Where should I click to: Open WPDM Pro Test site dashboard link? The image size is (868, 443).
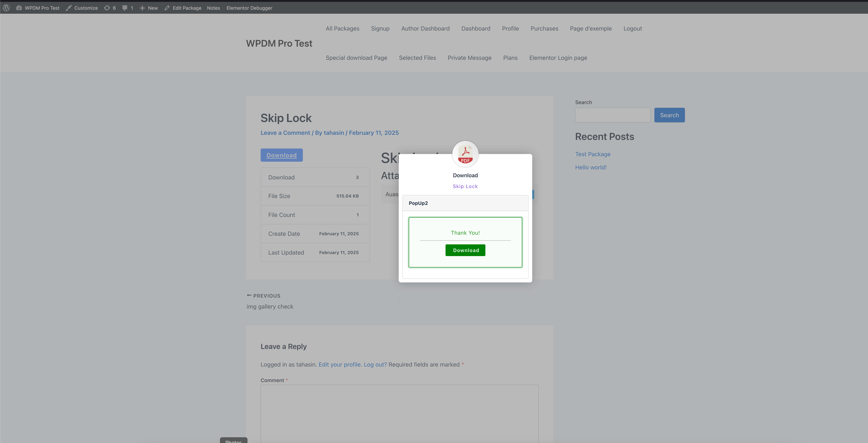[x=38, y=8]
